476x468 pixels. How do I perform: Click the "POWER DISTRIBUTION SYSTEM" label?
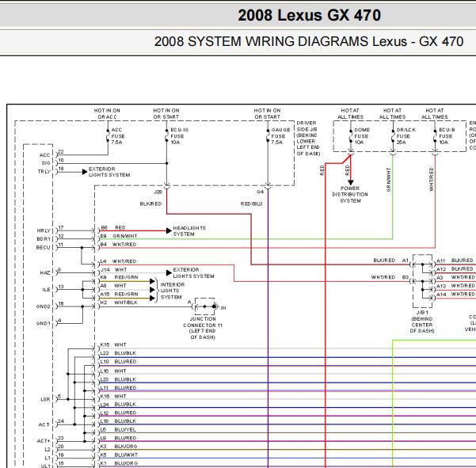click(x=350, y=194)
